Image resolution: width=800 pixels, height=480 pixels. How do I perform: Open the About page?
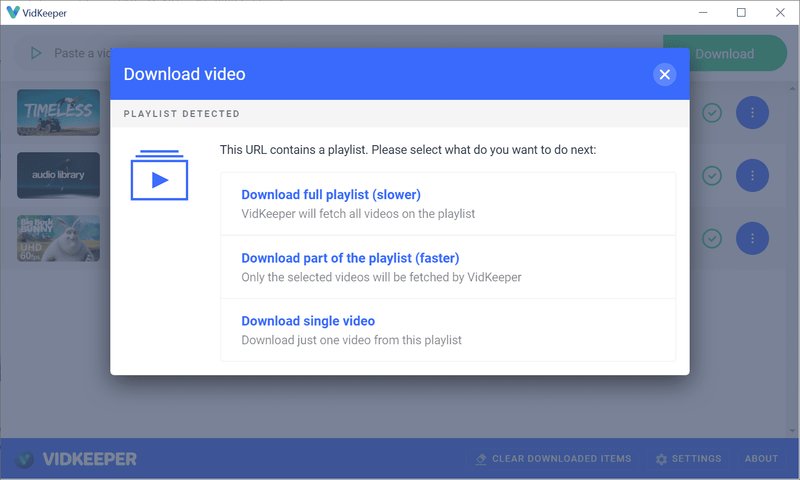[x=761, y=459]
